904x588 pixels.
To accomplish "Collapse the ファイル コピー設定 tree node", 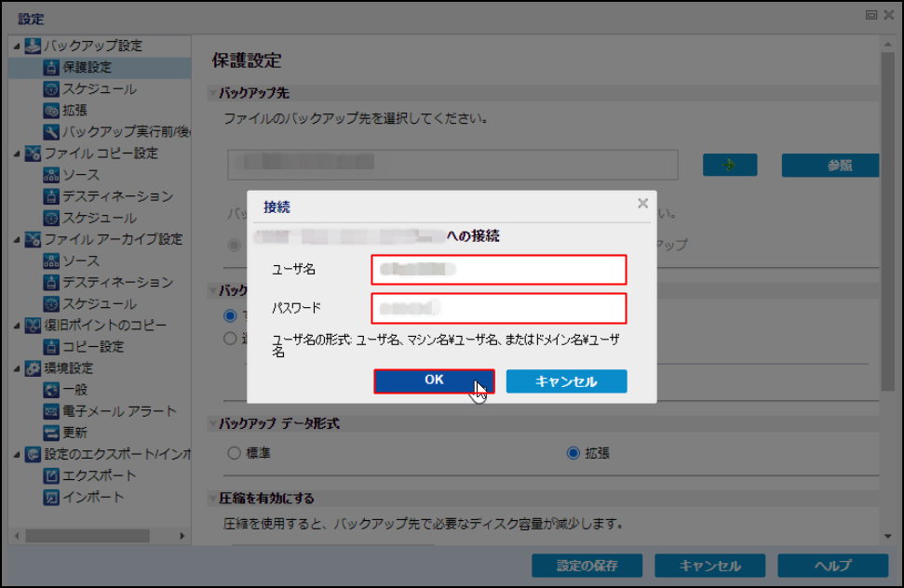I will click(17, 154).
